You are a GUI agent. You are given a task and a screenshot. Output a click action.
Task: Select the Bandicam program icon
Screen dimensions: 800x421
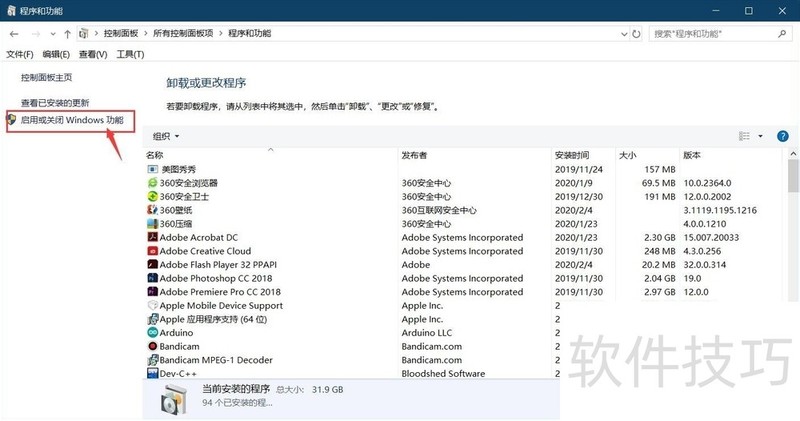click(x=153, y=346)
